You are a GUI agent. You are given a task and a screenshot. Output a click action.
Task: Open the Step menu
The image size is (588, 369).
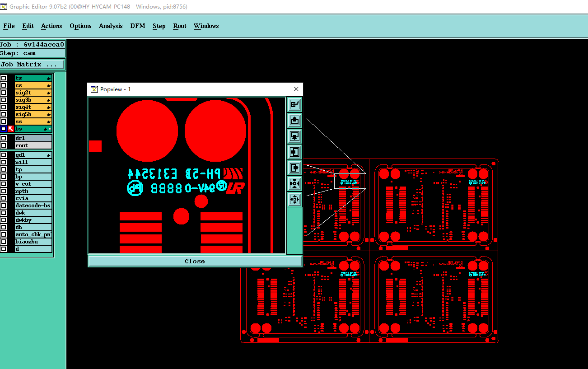pos(159,26)
